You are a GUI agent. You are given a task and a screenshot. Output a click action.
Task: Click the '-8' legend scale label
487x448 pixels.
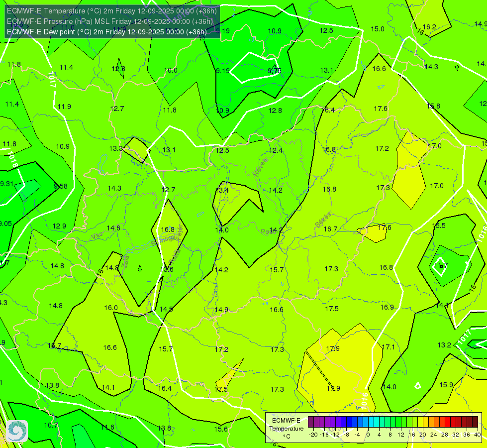pyautogui.click(x=346, y=435)
